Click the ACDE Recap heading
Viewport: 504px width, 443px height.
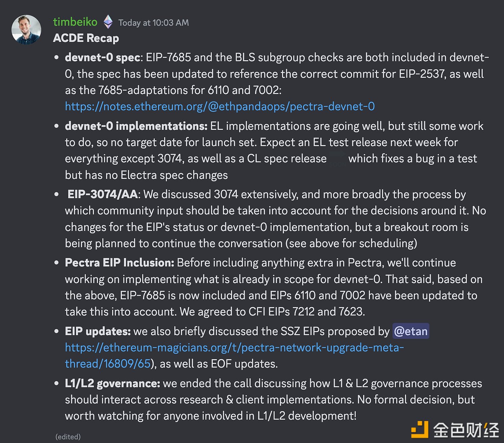[x=86, y=38]
